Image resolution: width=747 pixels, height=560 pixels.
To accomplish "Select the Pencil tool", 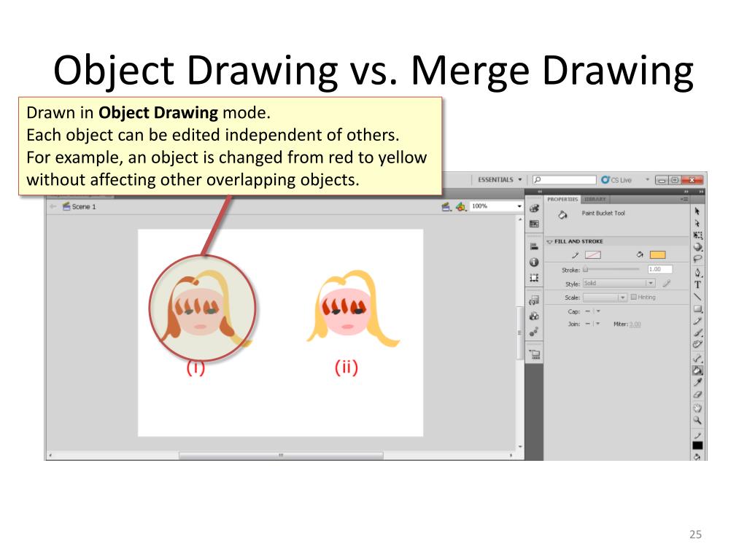I will 697,321.
